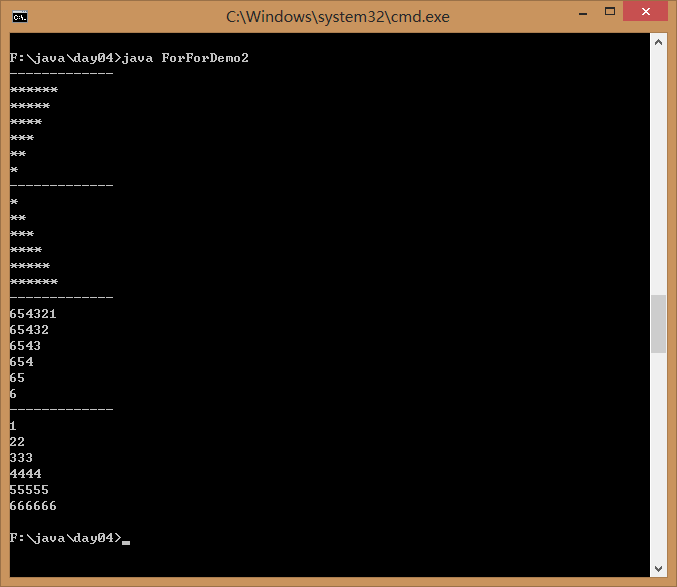
Task: Click the output line 55555
Action: click(29, 490)
